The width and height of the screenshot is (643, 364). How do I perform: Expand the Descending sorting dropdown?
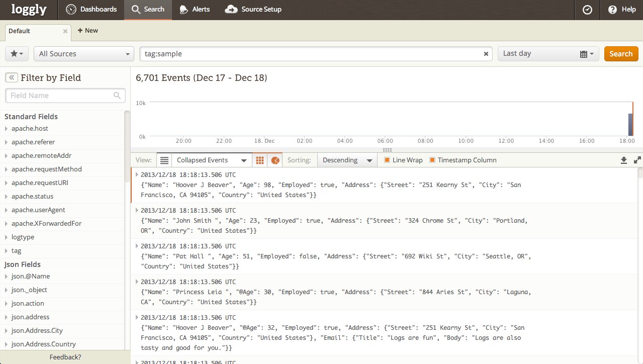coord(347,160)
